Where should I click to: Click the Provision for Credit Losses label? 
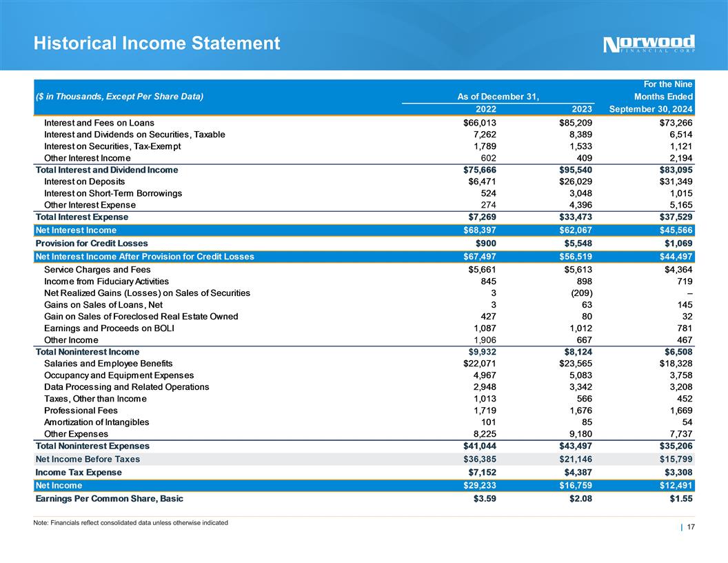[91, 243]
